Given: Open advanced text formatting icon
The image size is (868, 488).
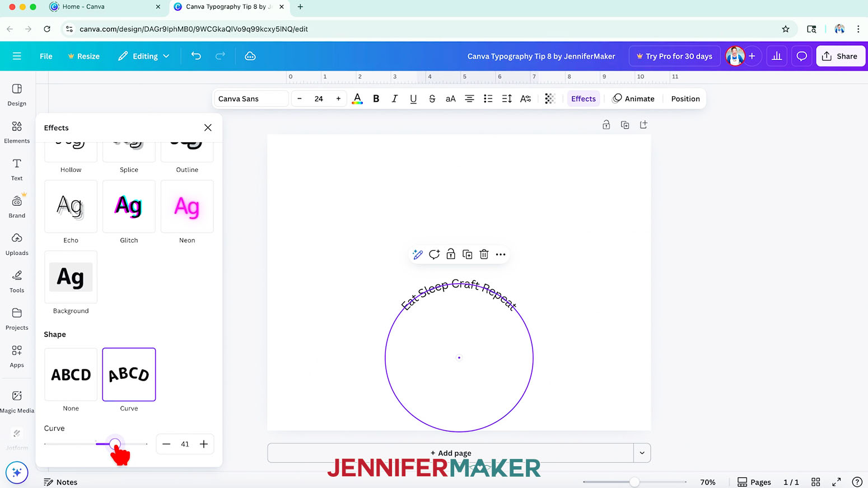Looking at the screenshot, I should (525, 98).
